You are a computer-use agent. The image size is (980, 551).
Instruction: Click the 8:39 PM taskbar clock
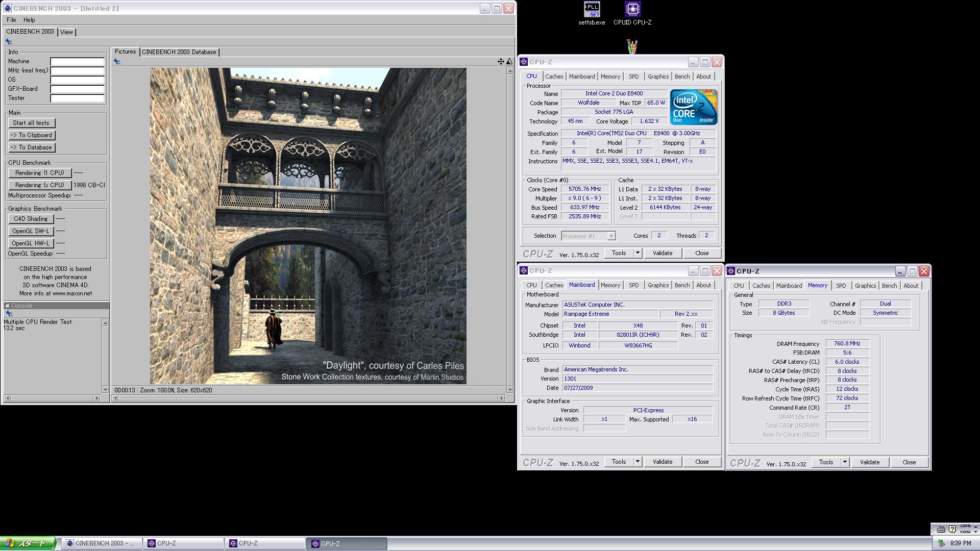pyautogui.click(x=961, y=543)
